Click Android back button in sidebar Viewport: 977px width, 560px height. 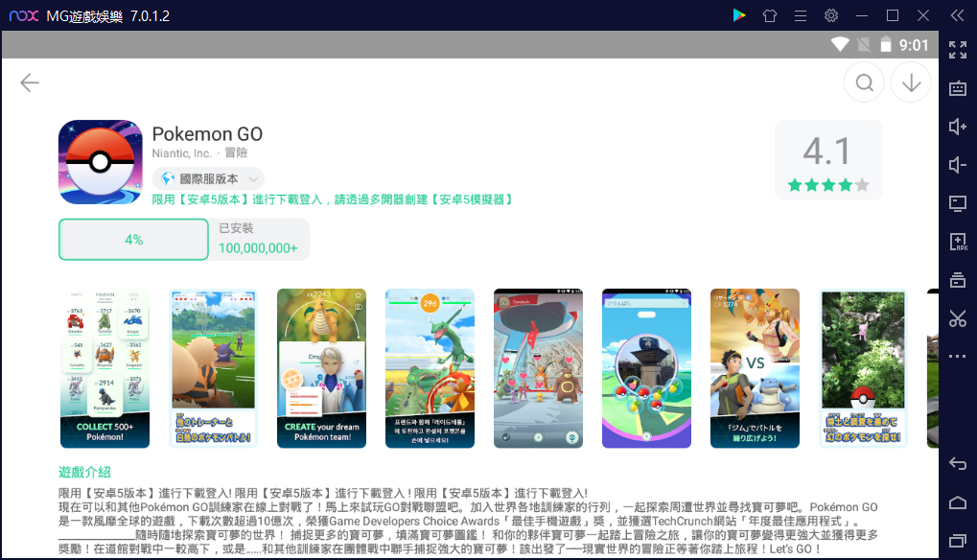958,464
